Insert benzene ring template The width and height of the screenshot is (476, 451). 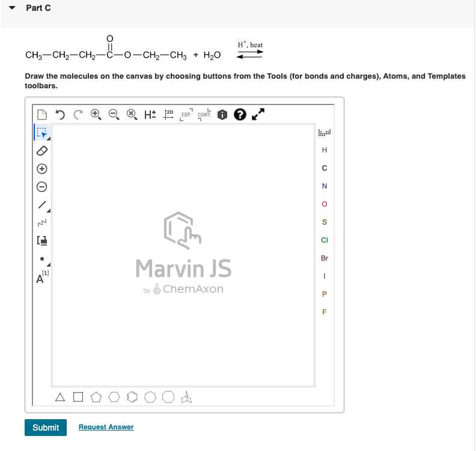(132, 397)
